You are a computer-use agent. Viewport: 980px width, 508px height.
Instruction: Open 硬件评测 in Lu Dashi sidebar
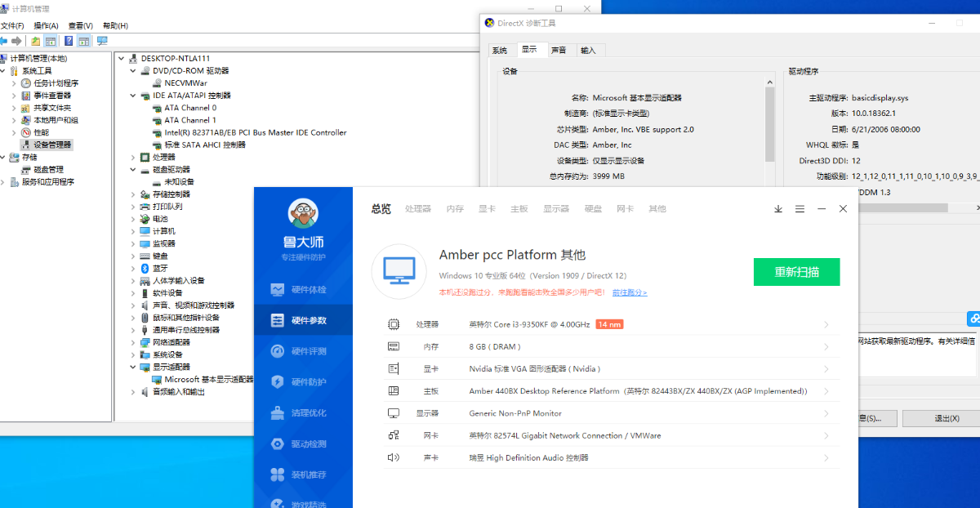303,351
